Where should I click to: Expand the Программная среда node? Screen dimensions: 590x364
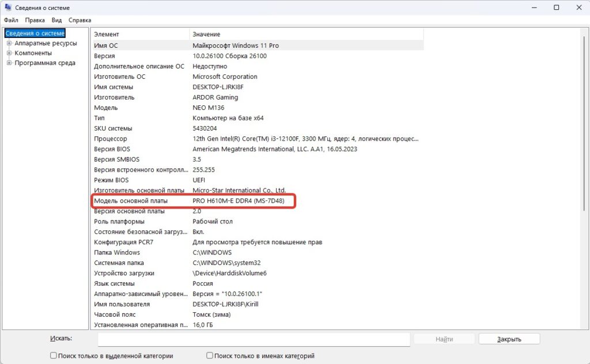[x=9, y=63]
